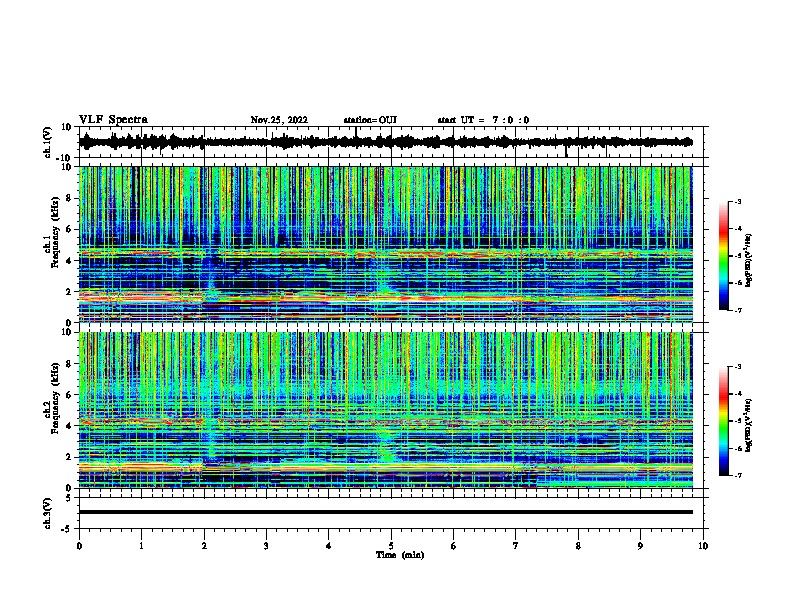Click time axis tick label "2"
The width and height of the screenshot is (792, 612).
(204, 546)
